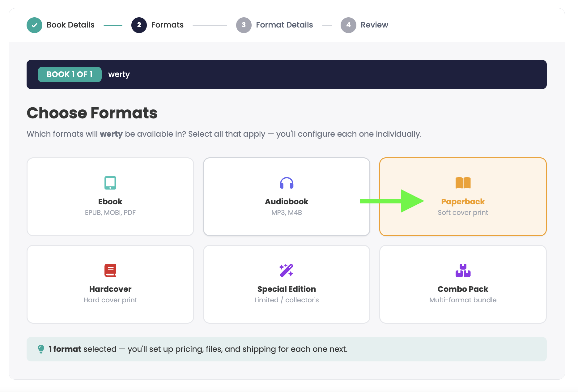Image resolution: width=578 pixels, height=392 pixels.
Task: Select the Special Edition format card
Action: [x=287, y=284]
